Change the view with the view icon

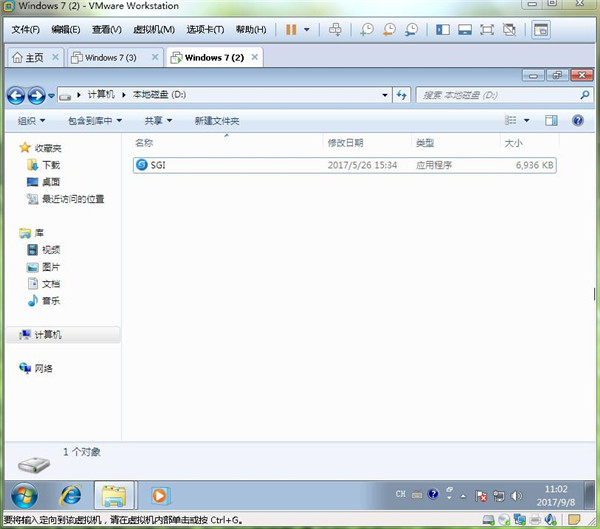coord(511,121)
